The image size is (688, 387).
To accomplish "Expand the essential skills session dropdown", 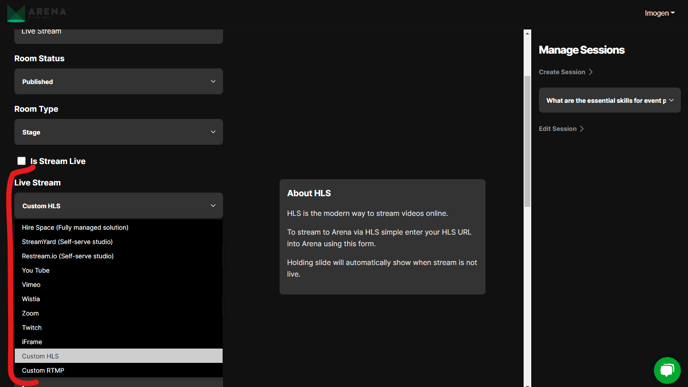I will click(609, 100).
